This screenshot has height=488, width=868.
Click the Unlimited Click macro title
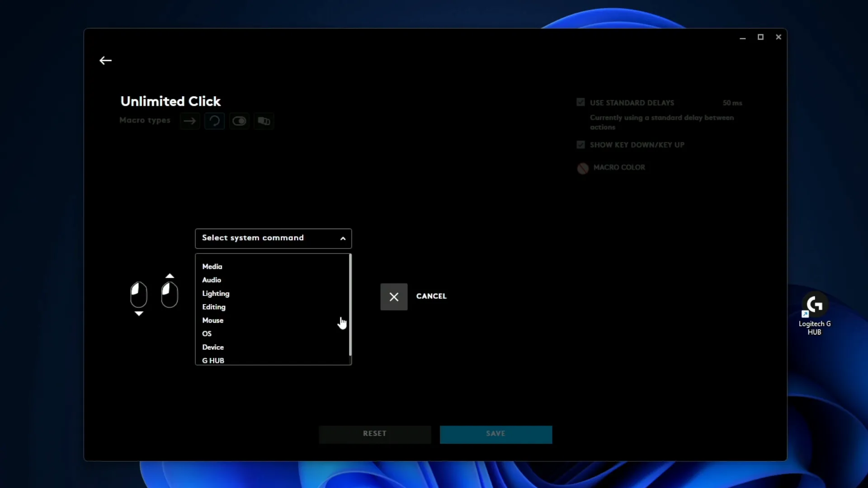170,101
